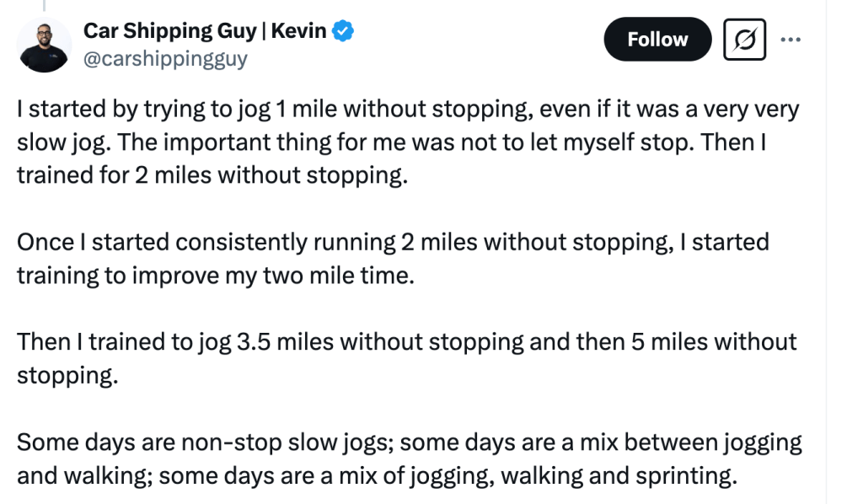The width and height of the screenshot is (863, 504).
Task: Follow the Car Shipping Guy account
Action: pyautogui.click(x=657, y=40)
